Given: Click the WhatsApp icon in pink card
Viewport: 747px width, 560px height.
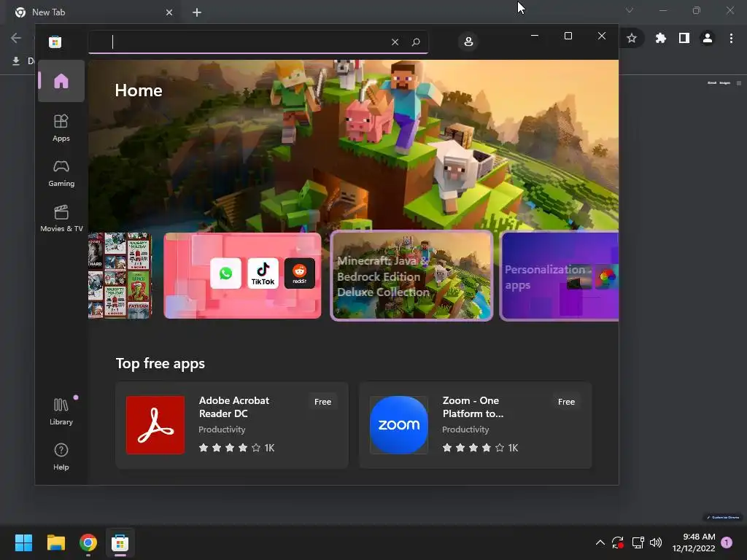Looking at the screenshot, I should (225, 273).
